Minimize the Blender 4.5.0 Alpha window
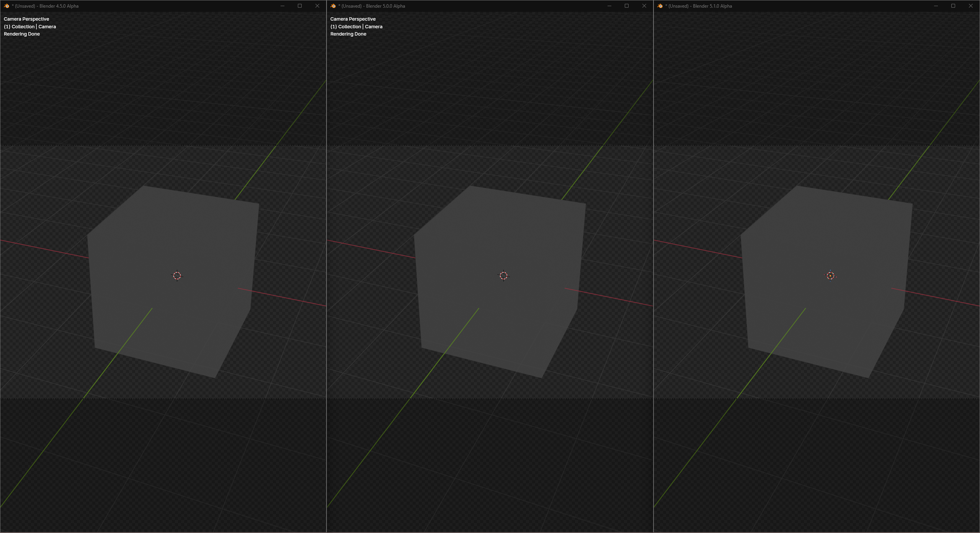 [x=283, y=6]
